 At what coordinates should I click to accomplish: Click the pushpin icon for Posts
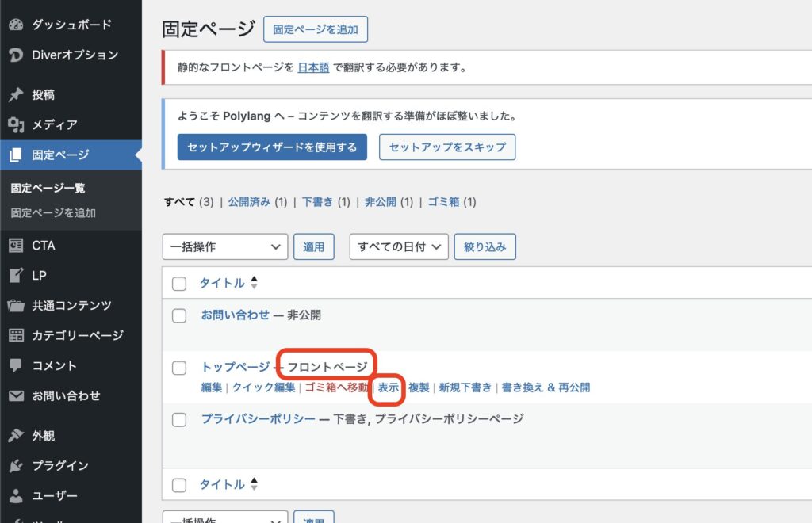coord(16,95)
